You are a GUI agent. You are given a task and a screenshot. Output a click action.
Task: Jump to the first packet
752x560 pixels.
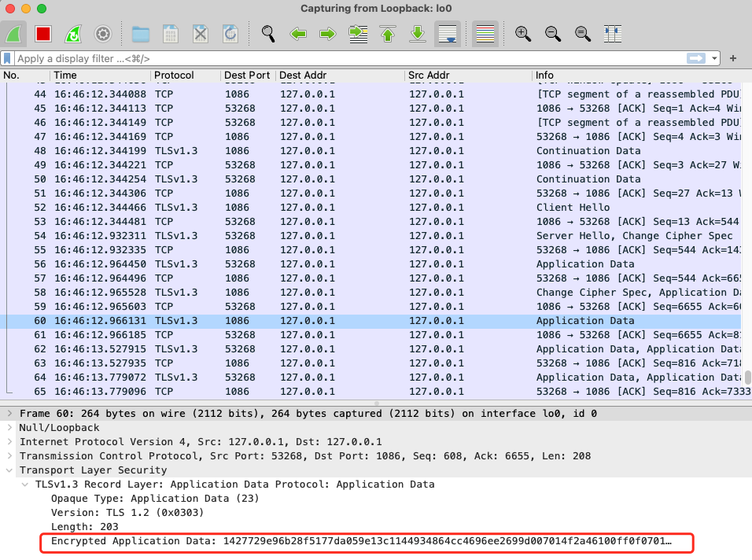(x=388, y=34)
